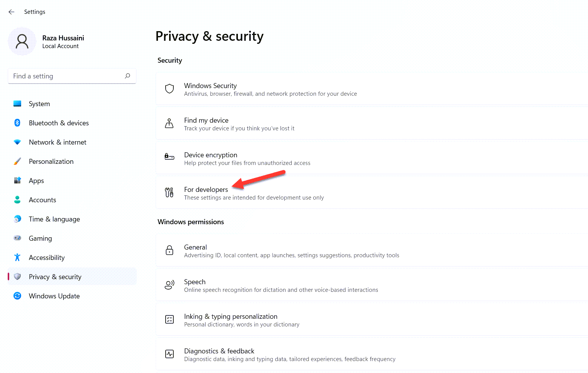Click the General lock icon
The height and width of the screenshot is (373, 588).
pos(169,250)
